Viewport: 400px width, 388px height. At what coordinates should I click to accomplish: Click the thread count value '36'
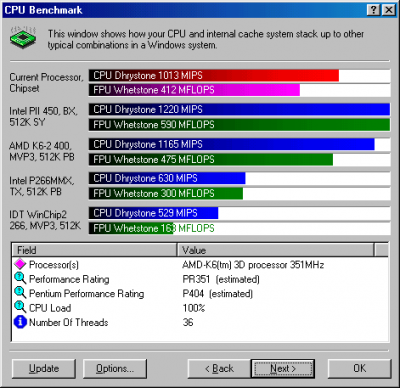[x=188, y=322]
